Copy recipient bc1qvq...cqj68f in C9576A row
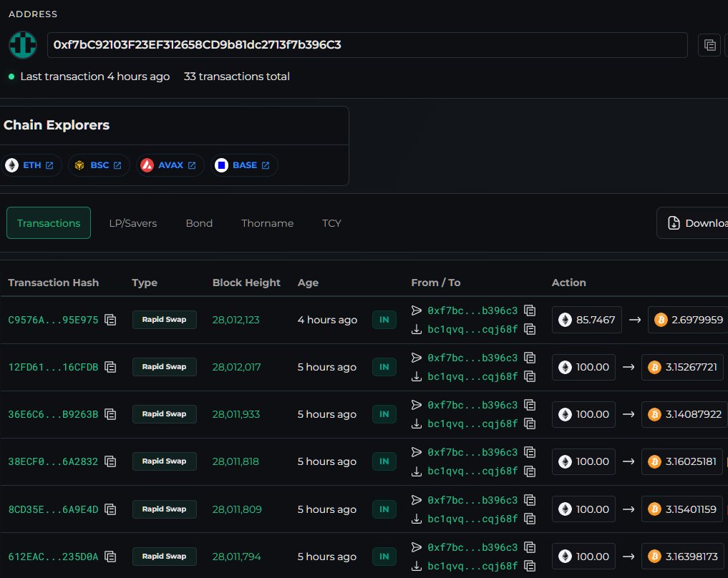728x578 pixels. click(x=530, y=329)
